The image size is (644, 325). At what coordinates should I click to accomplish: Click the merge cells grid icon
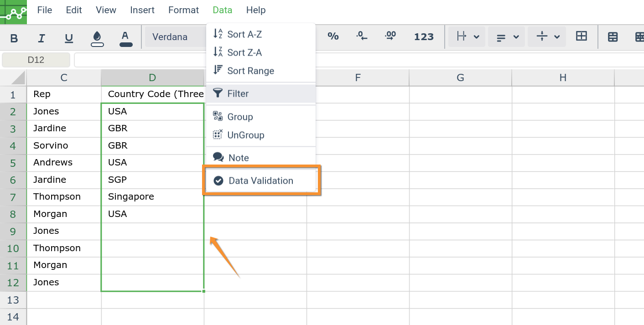pos(582,37)
